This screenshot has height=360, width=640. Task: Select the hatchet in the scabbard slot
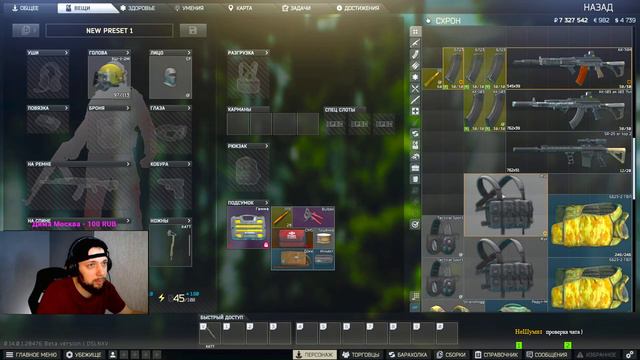pyautogui.click(x=170, y=245)
